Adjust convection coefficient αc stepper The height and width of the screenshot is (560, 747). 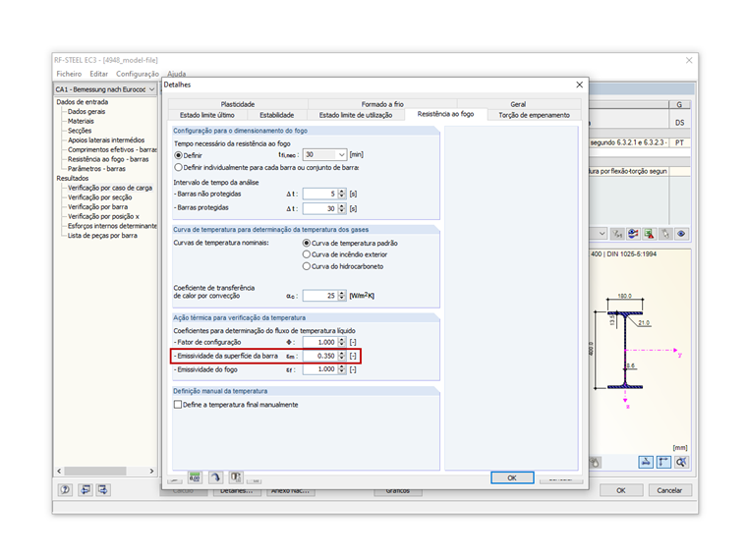[342, 296]
